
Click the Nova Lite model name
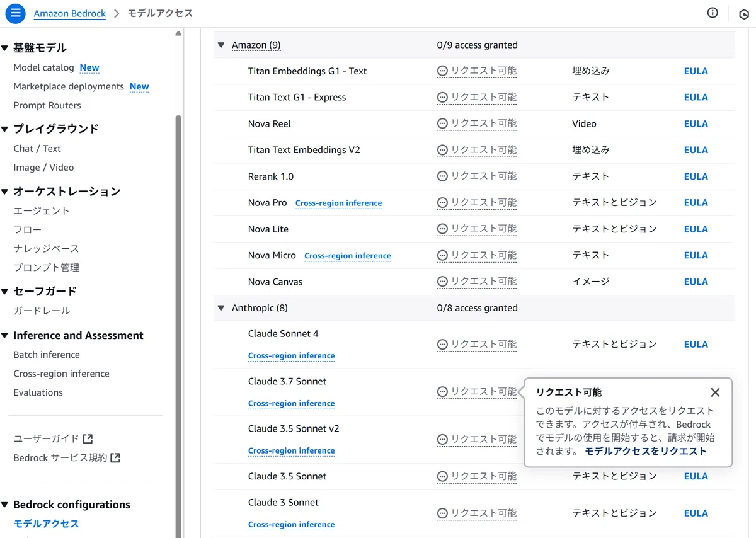tap(268, 229)
